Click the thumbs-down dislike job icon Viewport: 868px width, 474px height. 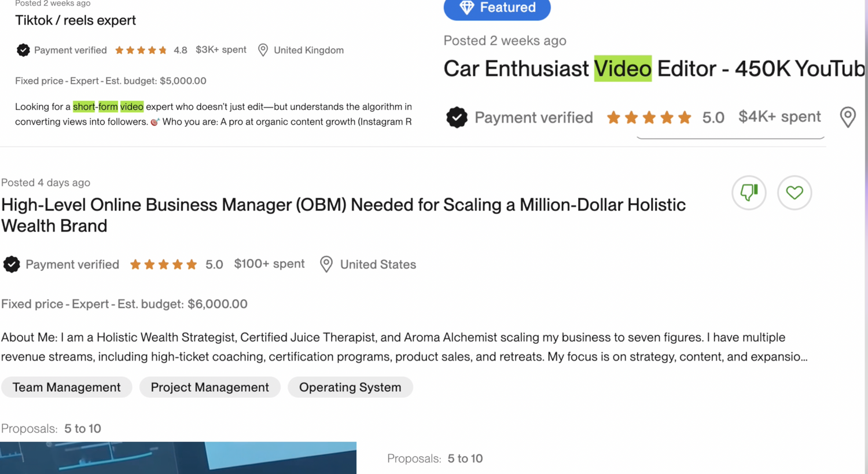click(x=749, y=192)
